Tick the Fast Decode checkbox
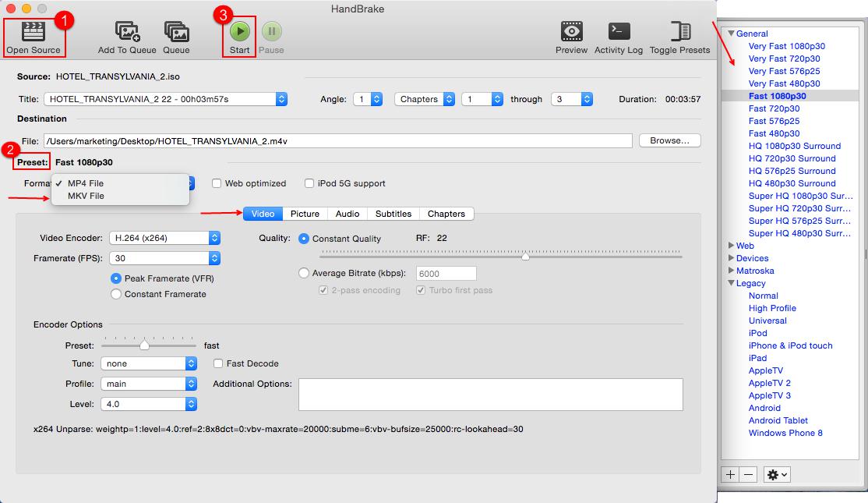868x503 pixels. (218, 363)
